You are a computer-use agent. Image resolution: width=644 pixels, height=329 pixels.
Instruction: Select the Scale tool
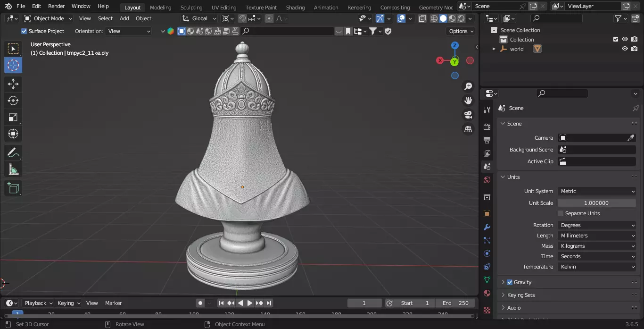click(13, 117)
